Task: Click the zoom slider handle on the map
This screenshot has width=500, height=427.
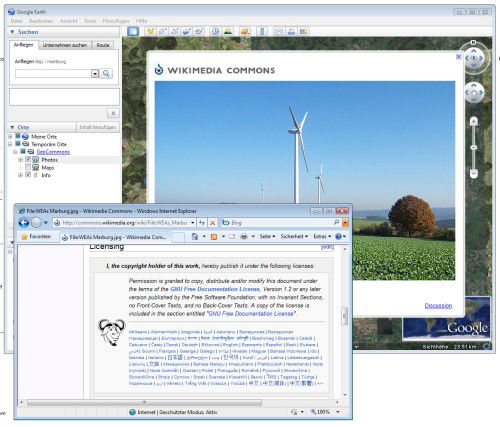Action: 473,147
